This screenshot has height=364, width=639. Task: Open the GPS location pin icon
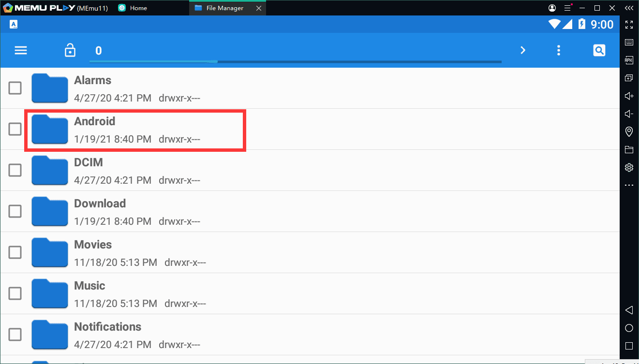pyautogui.click(x=629, y=131)
